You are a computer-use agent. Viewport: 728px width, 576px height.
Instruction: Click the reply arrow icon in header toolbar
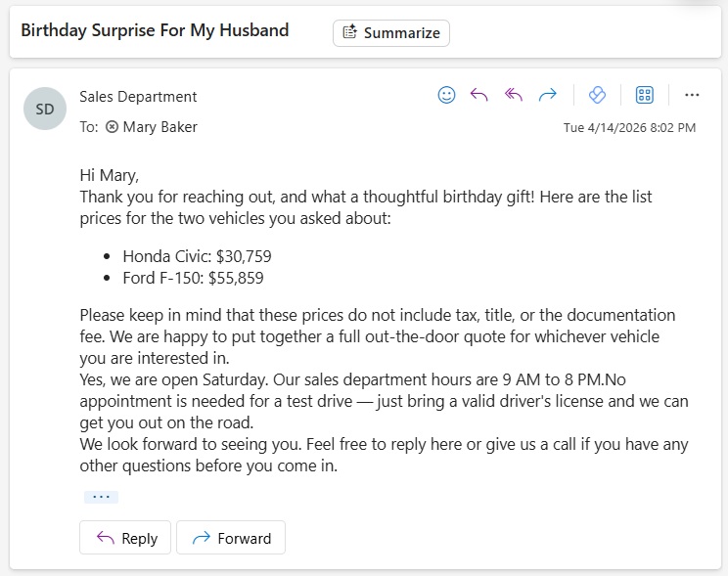click(479, 95)
